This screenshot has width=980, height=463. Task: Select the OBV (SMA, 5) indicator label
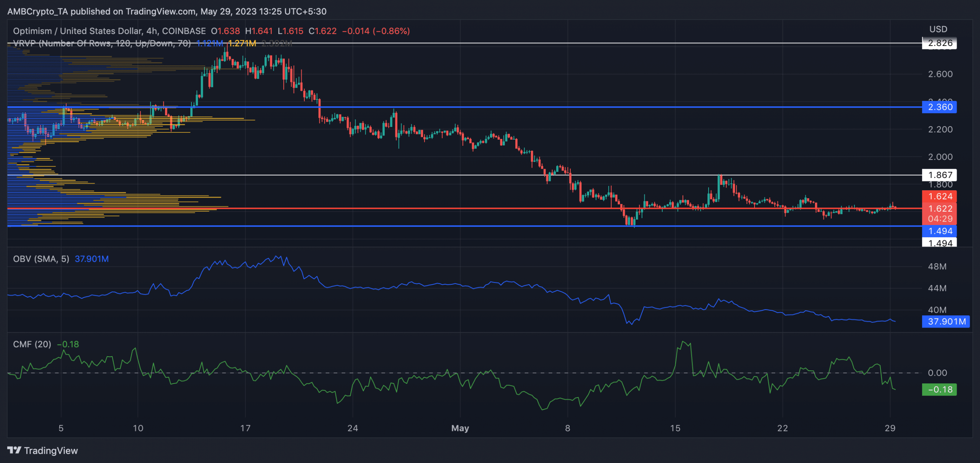tap(41, 259)
